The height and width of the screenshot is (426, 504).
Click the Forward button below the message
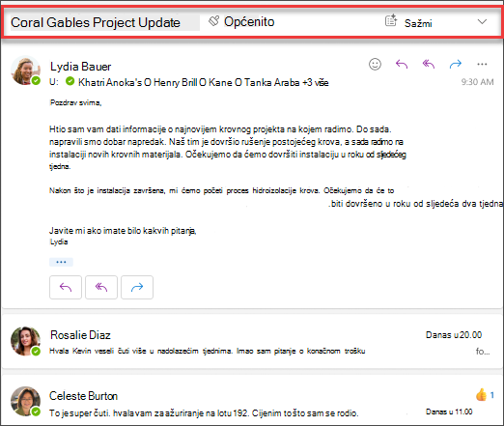137,287
